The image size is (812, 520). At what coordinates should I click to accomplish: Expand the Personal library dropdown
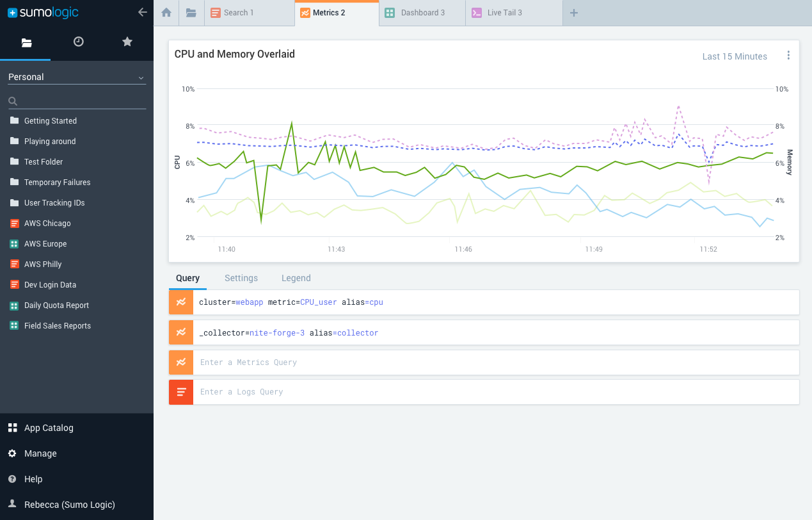tap(77, 77)
